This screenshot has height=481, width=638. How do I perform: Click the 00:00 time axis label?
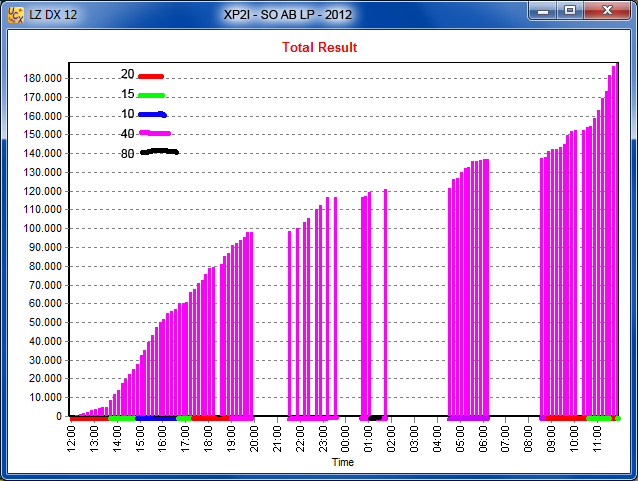tap(345, 437)
